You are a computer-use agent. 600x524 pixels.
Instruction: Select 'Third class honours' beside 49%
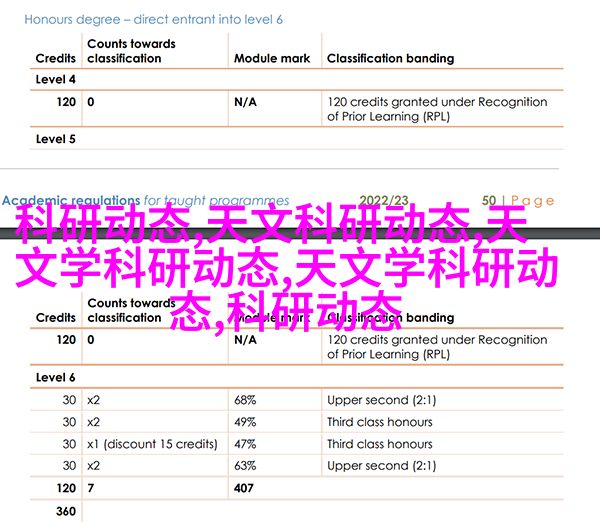point(380,422)
